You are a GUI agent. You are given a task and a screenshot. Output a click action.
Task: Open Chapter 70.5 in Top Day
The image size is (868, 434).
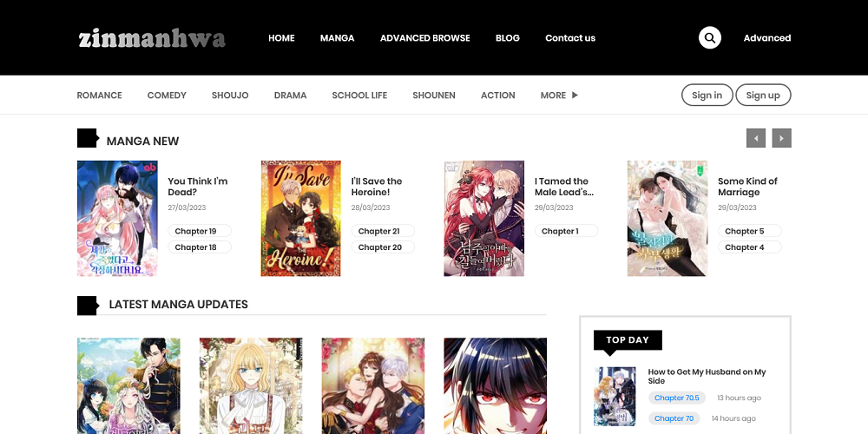point(676,398)
